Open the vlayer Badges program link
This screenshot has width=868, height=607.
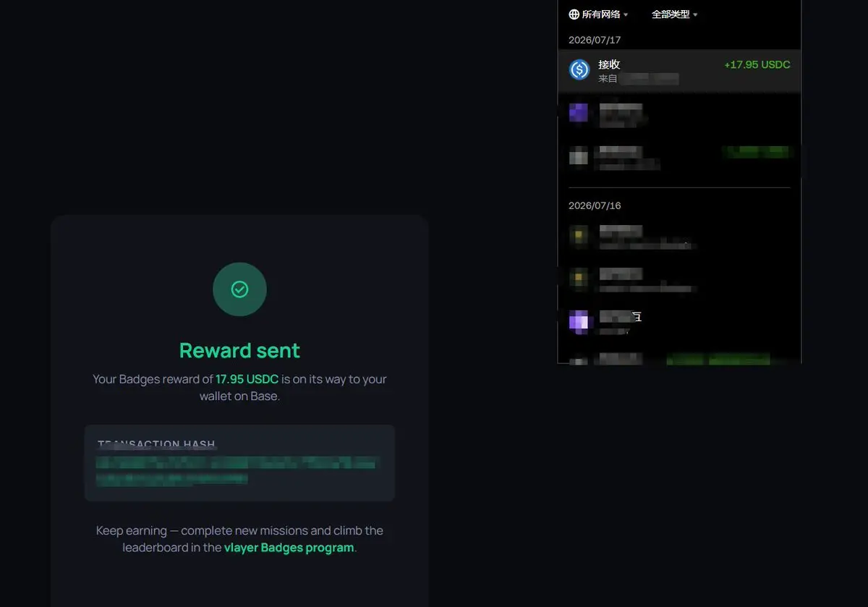(x=289, y=548)
